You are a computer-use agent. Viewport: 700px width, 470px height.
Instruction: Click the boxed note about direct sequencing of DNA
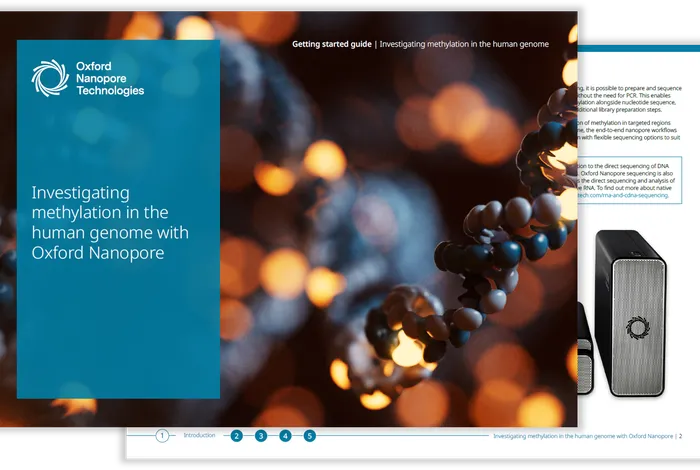click(x=629, y=180)
